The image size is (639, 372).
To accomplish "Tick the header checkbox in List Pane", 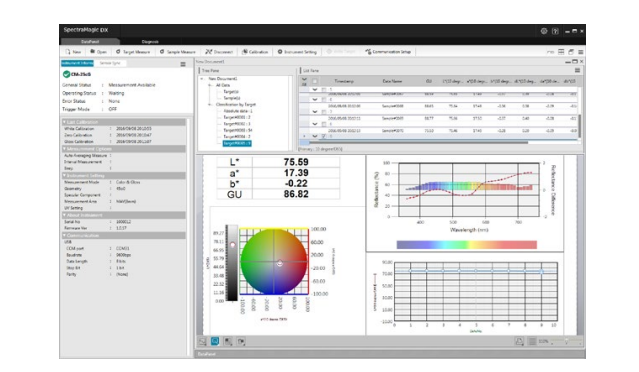I will pyautogui.click(x=315, y=81).
